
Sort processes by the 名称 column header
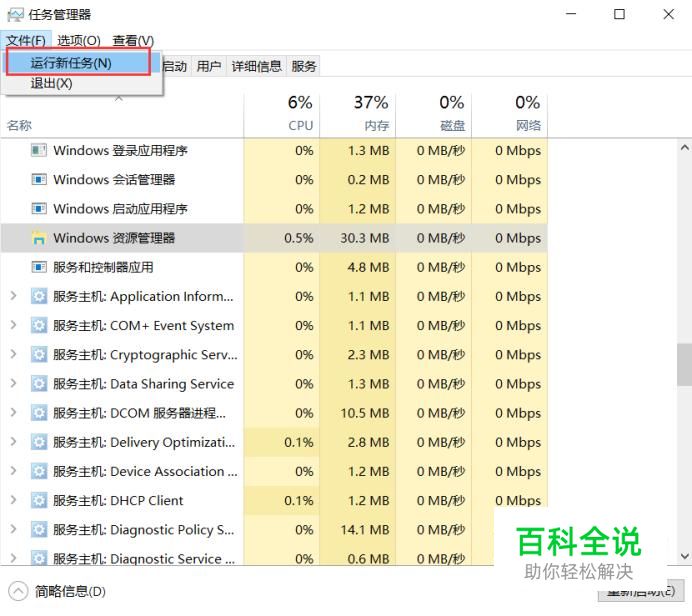pos(122,116)
